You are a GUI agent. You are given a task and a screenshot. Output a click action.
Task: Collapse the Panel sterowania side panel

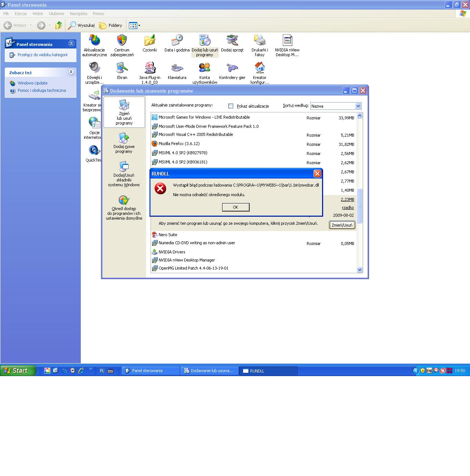click(71, 44)
